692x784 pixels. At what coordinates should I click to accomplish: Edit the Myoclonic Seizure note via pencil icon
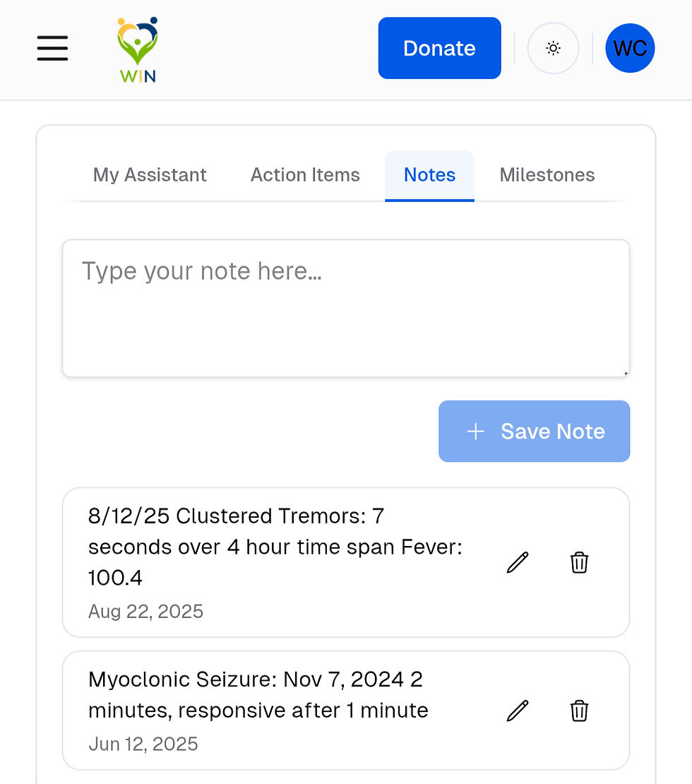[518, 711]
